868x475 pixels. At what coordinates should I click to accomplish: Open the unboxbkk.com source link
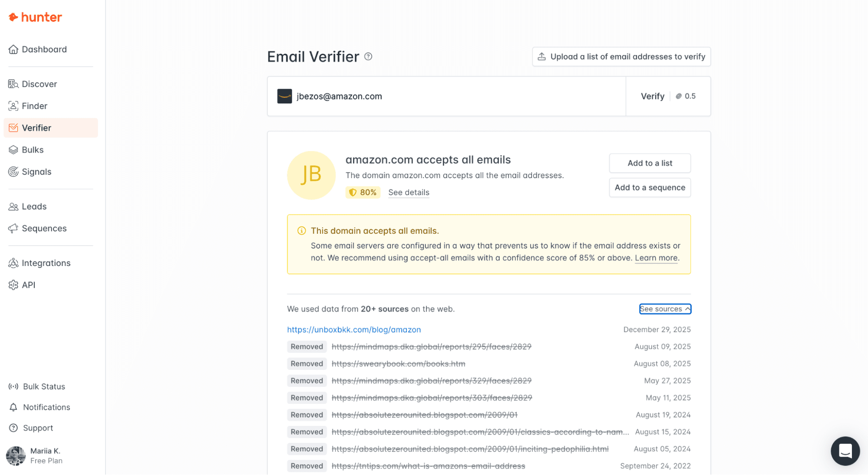[354, 330]
